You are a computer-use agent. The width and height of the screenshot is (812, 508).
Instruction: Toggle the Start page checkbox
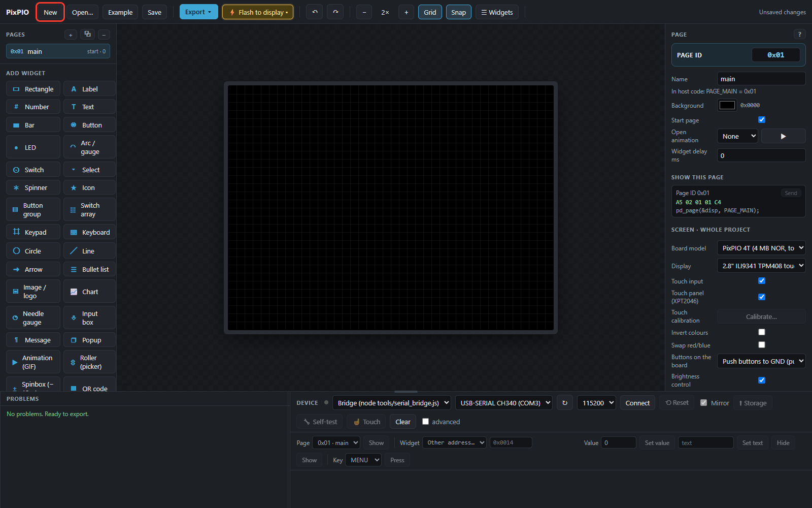762,120
